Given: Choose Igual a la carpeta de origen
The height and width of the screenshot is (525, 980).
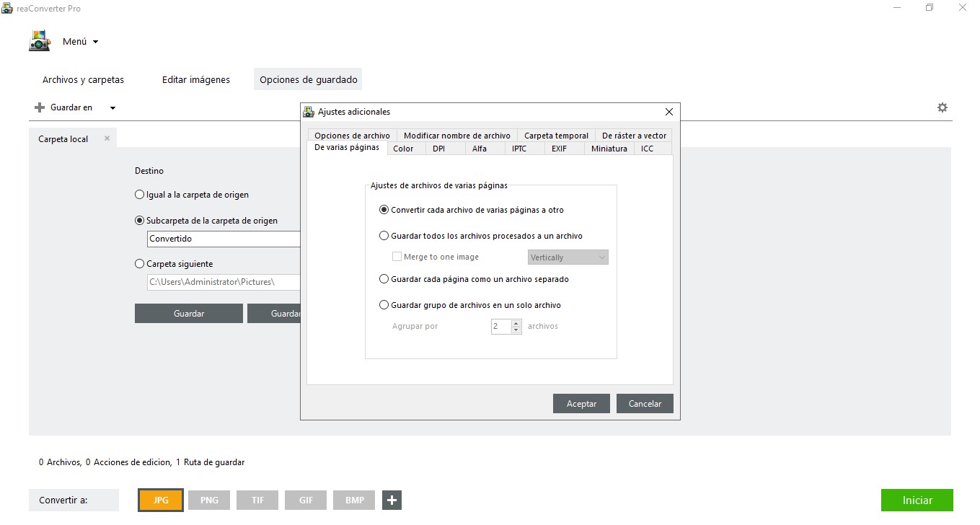Looking at the screenshot, I should pyautogui.click(x=140, y=195).
